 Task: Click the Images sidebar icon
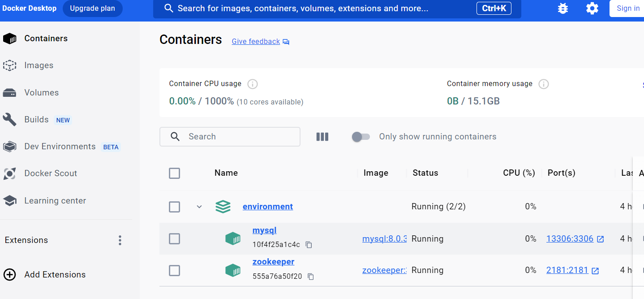click(9, 65)
